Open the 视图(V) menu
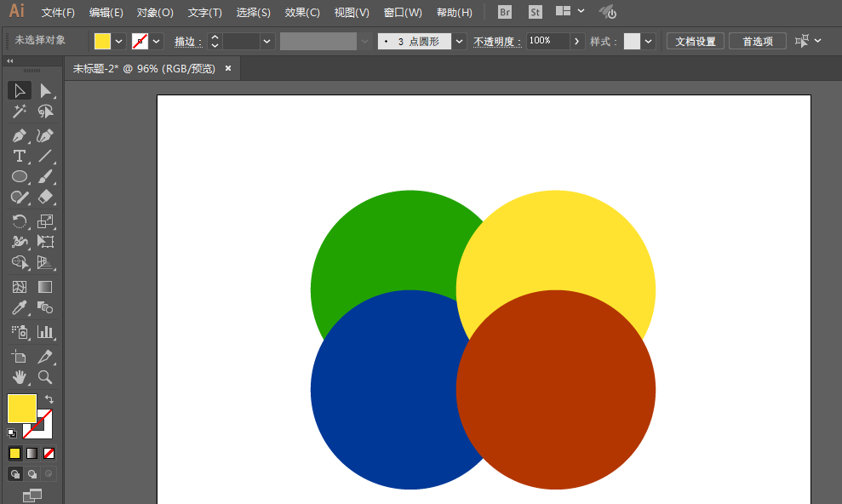Image resolution: width=842 pixels, height=504 pixels. click(352, 13)
